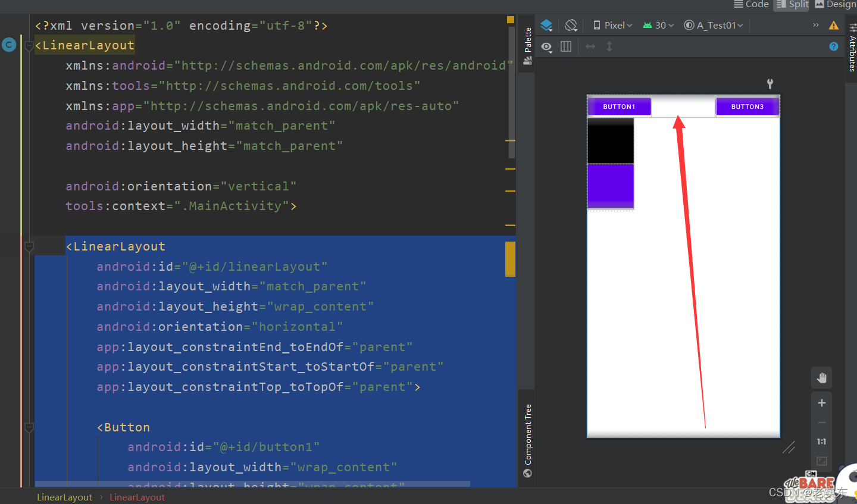Select the purple view in preview
857x504 pixels.
611,186
